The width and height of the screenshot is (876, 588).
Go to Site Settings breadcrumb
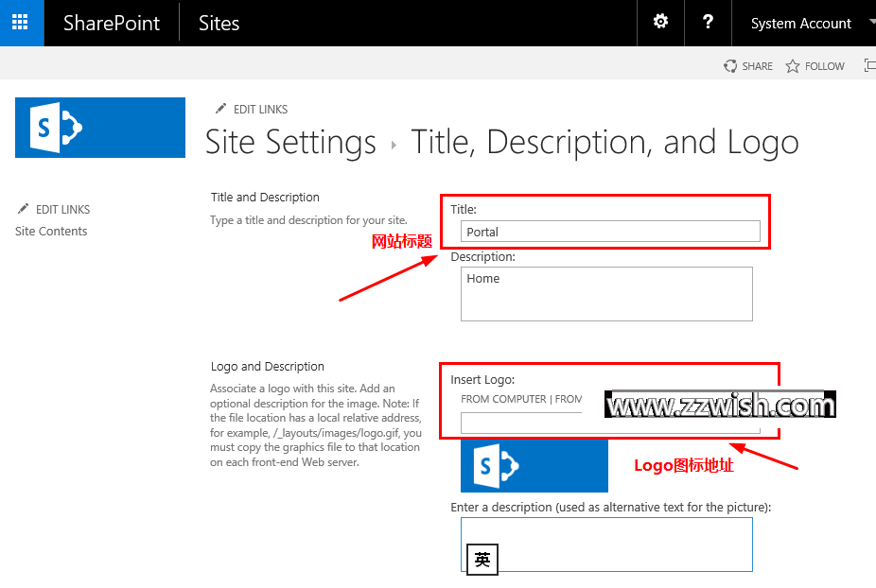290,142
